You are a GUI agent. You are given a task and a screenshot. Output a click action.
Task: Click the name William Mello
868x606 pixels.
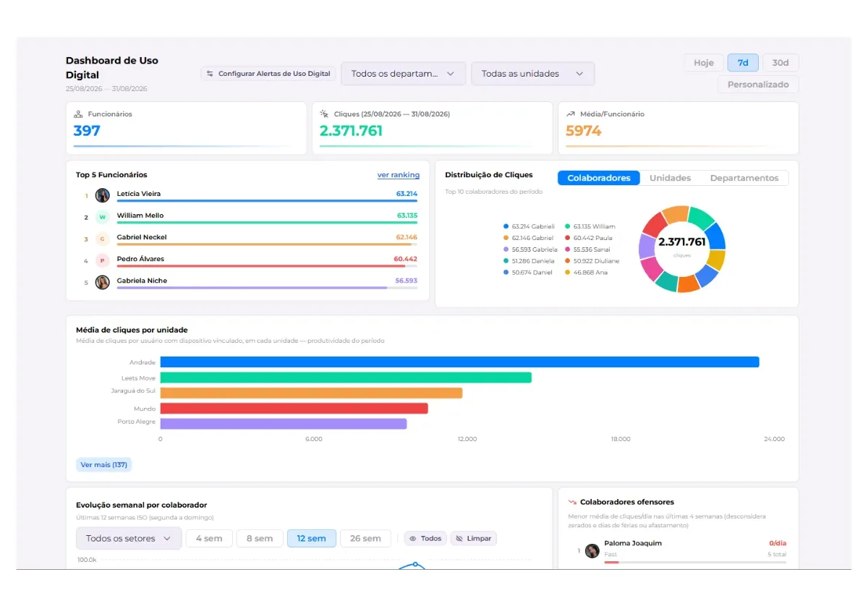point(140,215)
